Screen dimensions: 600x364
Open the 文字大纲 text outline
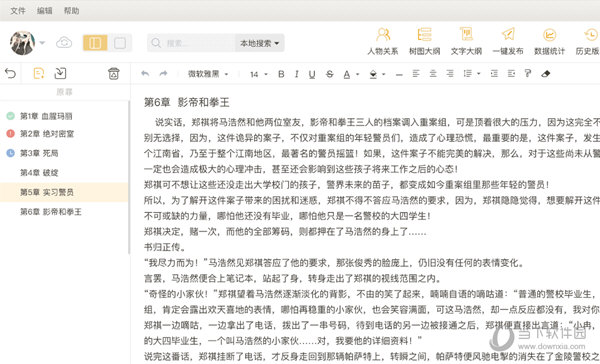click(x=466, y=41)
